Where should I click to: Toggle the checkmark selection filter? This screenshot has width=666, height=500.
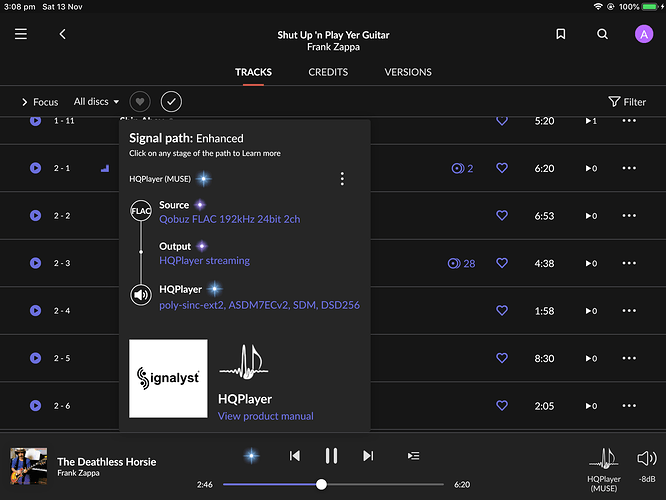171,102
